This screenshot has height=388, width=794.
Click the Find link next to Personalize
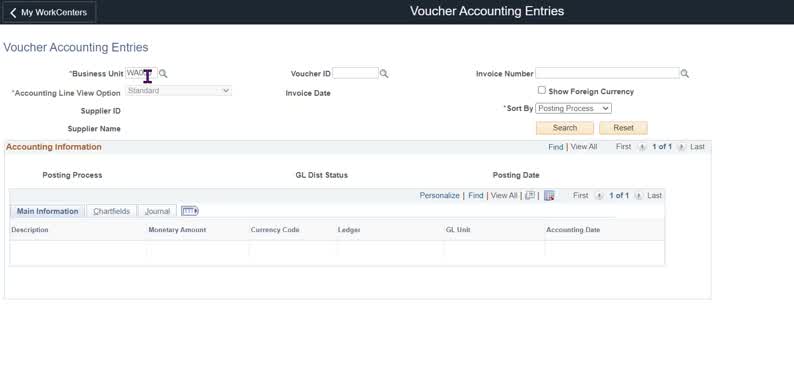coord(475,196)
